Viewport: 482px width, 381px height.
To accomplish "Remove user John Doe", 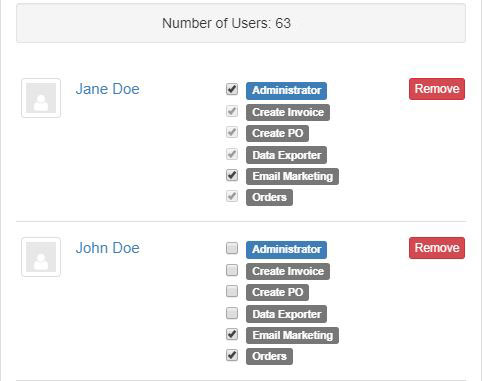I will point(437,248).
